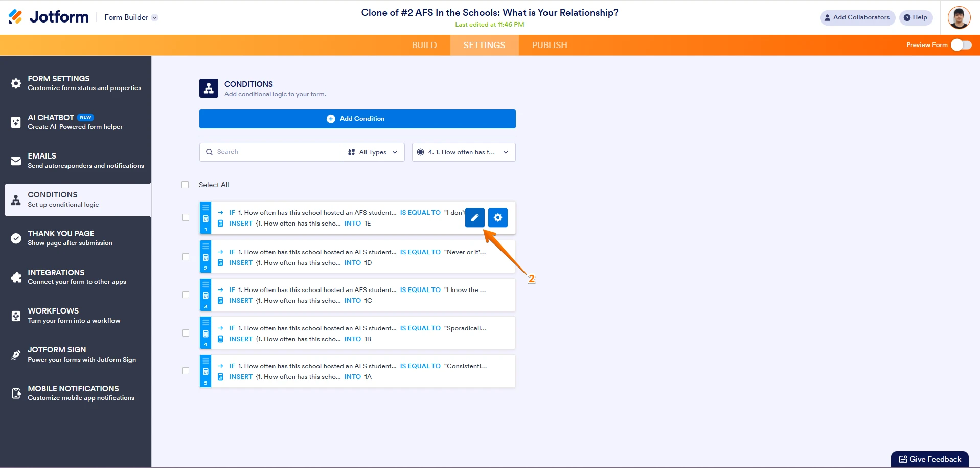Open the Form Settings panel icon

pos(16,83)
